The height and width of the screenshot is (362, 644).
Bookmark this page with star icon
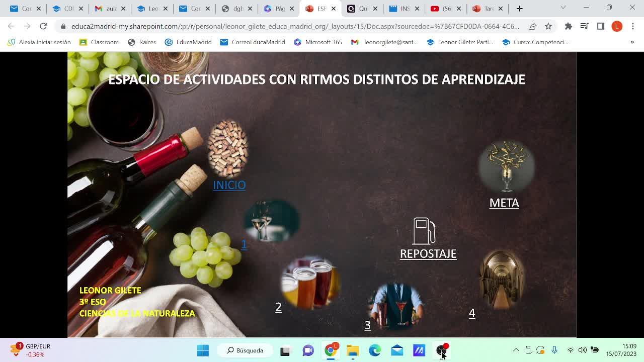548,26
